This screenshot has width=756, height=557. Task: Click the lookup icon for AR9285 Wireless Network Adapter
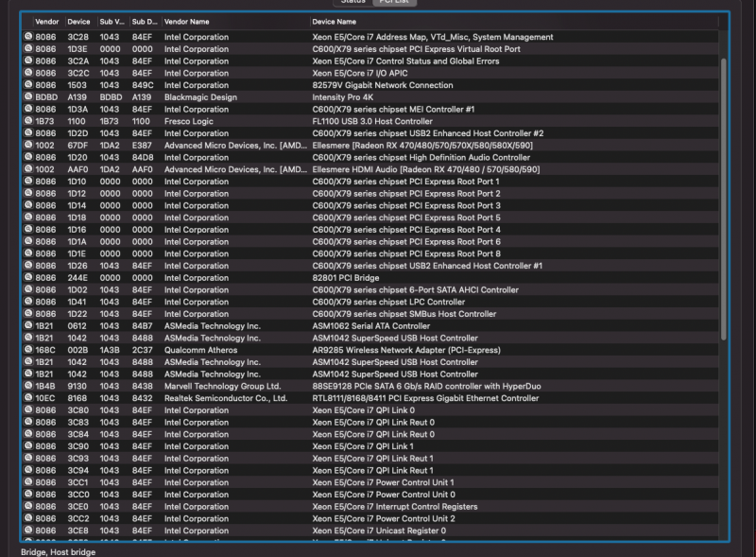click(28, 350)
